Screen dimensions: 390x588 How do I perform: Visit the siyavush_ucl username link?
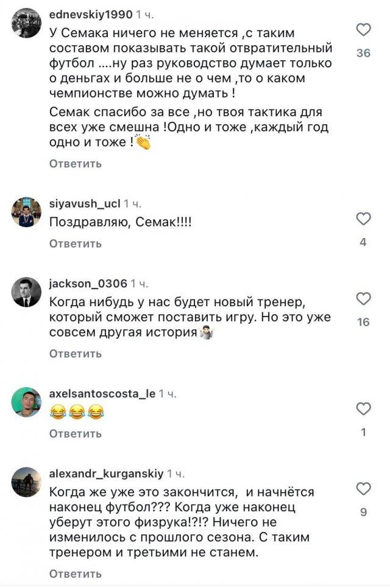(x=84, y=204)
